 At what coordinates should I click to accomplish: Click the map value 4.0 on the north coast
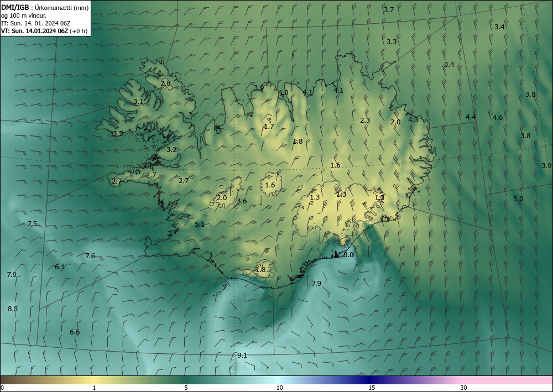[283, 93]
